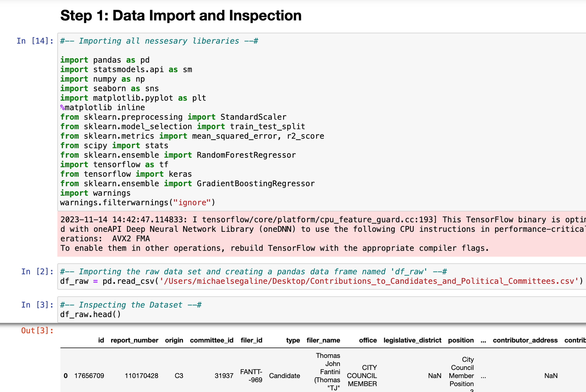586x392 pixels.
Task: Click row index 0 in the dataframe
Action: (66, 376)
